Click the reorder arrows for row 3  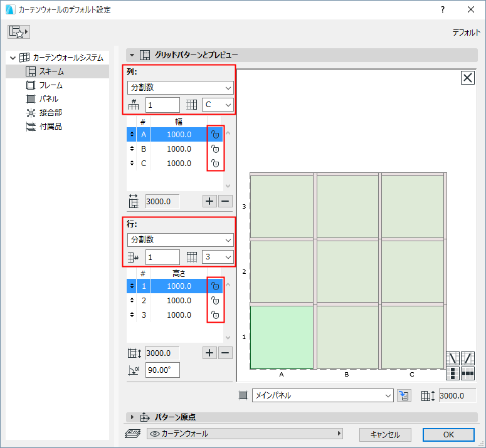[132, 315]
